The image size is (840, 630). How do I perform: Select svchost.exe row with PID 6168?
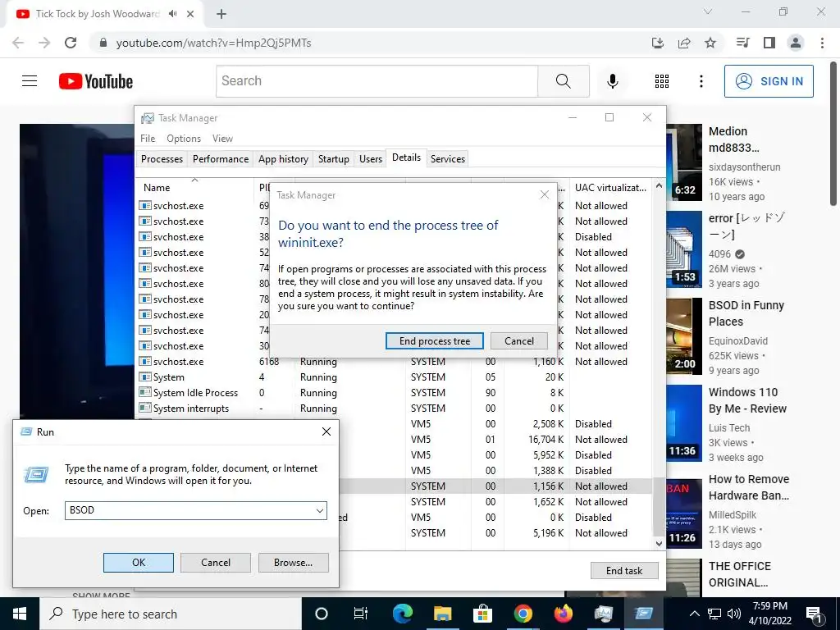tap(395, 362)
